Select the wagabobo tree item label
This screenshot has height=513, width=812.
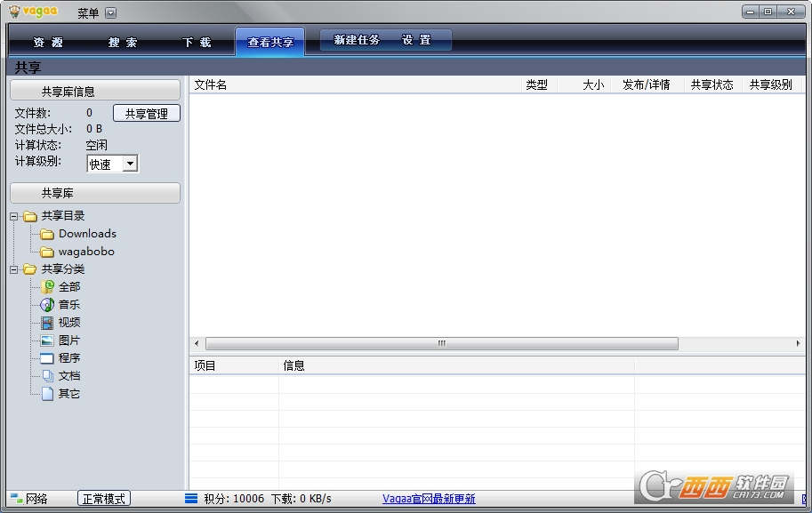click(x=86, y=252)
